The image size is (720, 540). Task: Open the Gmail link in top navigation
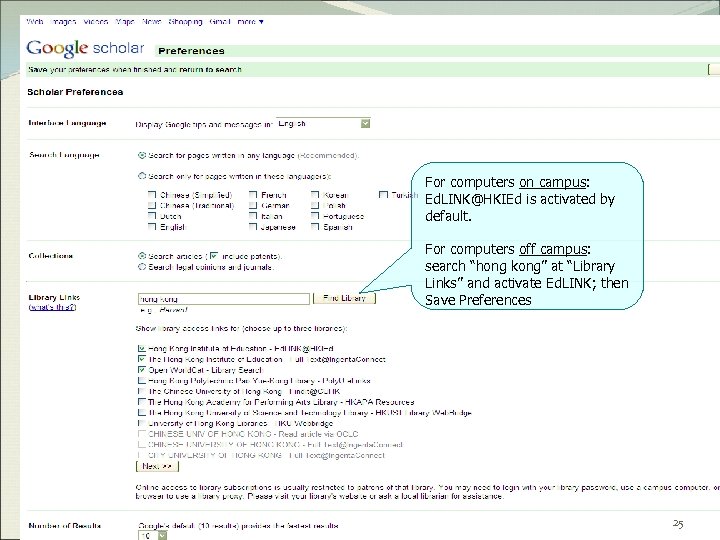click(219, 22)
